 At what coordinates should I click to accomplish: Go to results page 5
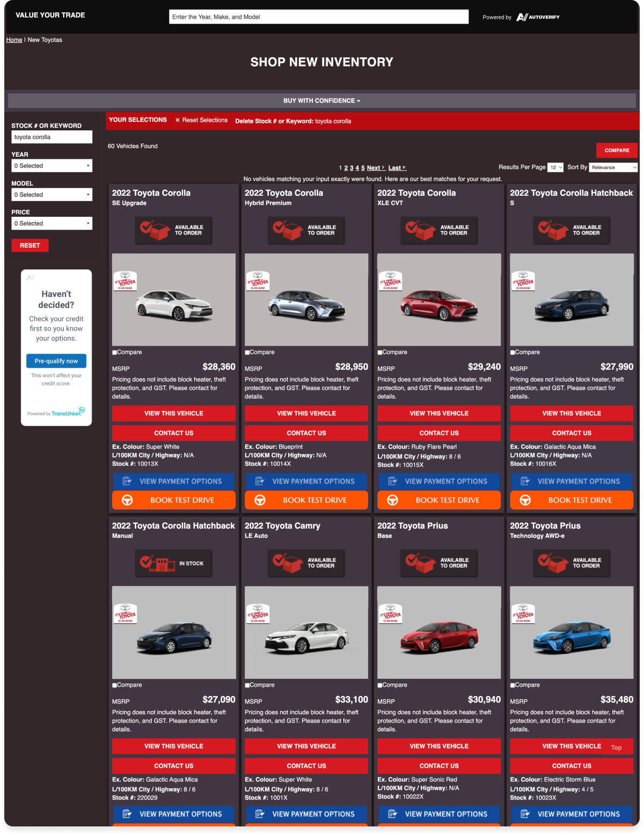click(363, 168)
